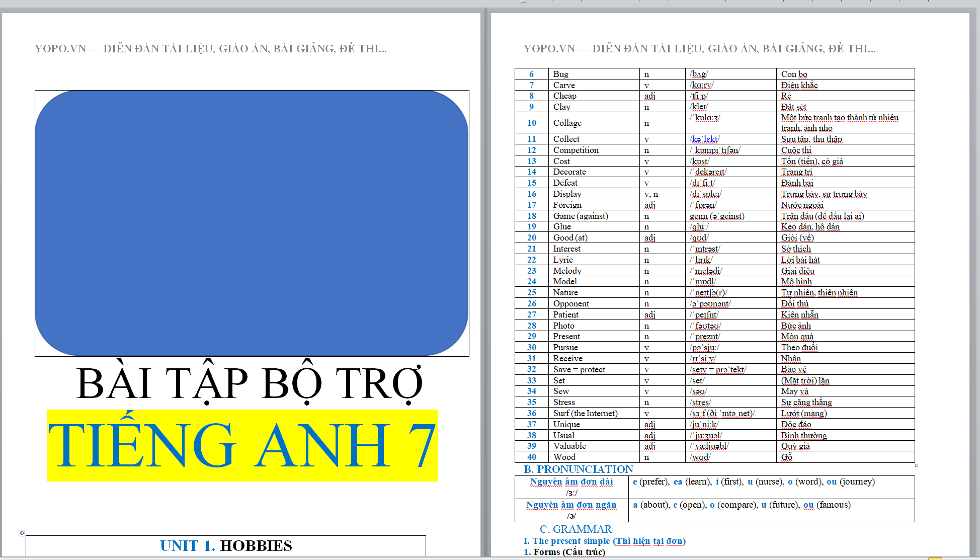This screenshot has height=560, width=980.
Task: Click 'I. The present simple' heading
Action: click(x=605, y=541)
